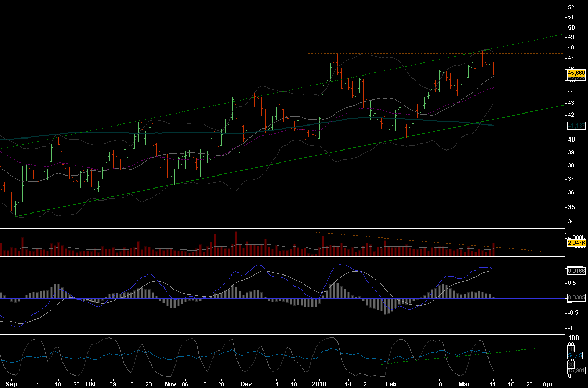Click date label 09 on time axis
Image resolution: width=588 pixels, height=388 pixels.
113,384
